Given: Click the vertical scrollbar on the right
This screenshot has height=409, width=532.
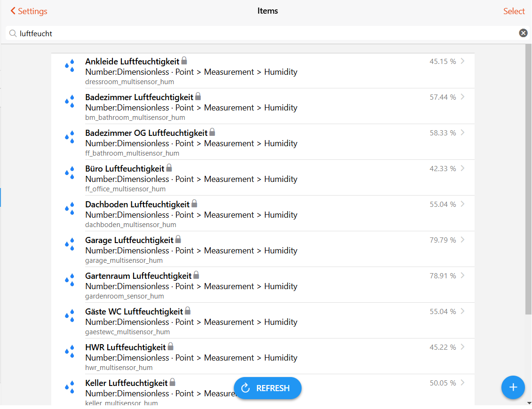Looking at the screenshot, I should (528, 188).
